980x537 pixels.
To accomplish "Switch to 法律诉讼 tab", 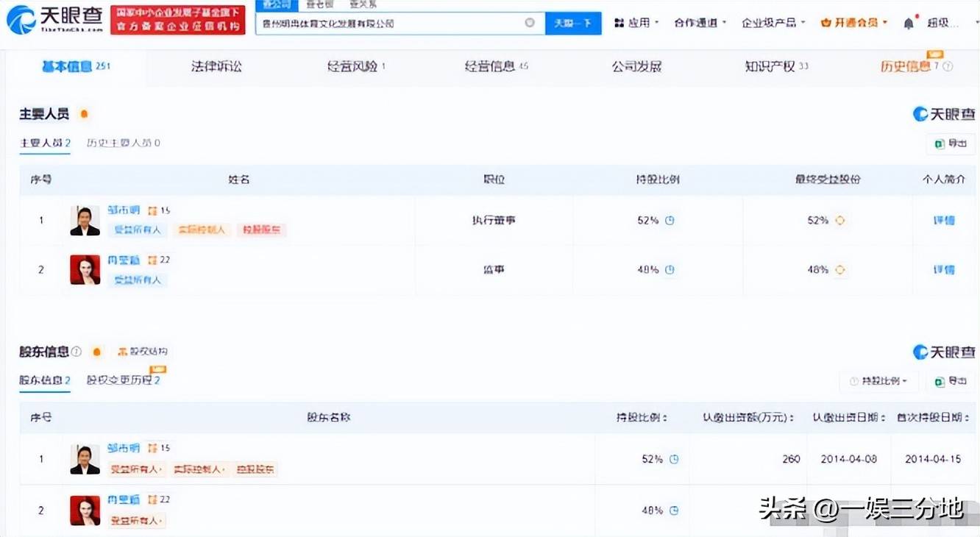I will coord(216,67).
